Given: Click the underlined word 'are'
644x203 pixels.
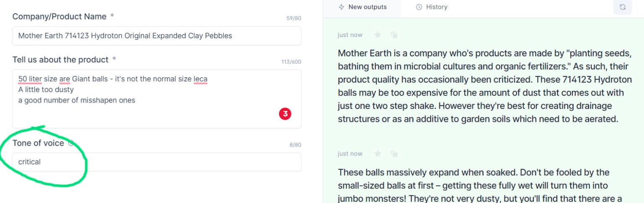Looking at the screenshot, I should point(65,79).
